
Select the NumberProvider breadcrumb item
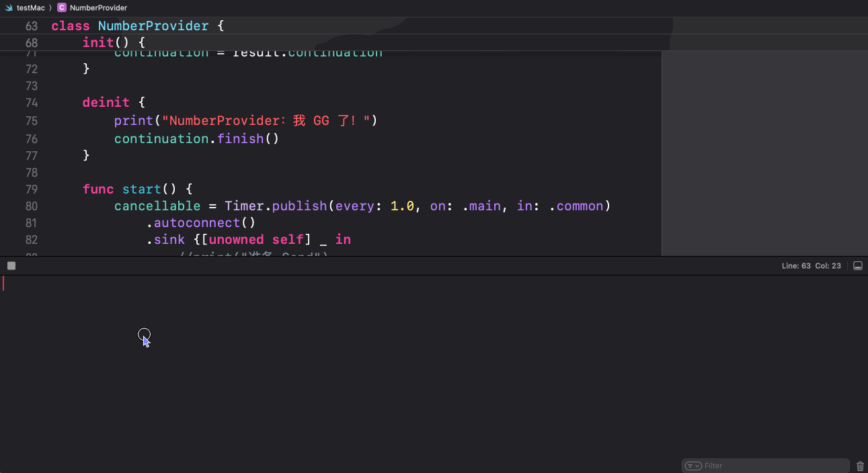click(98, 8)
